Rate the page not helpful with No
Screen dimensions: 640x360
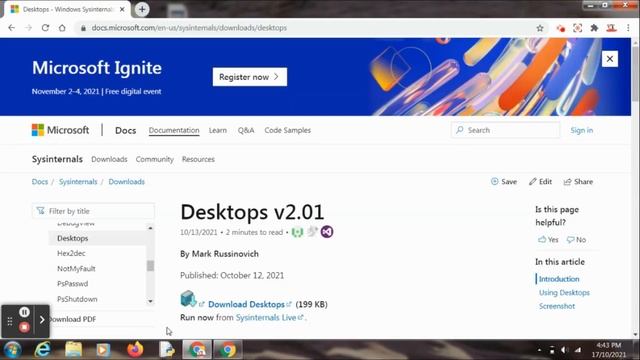point(576,240)
